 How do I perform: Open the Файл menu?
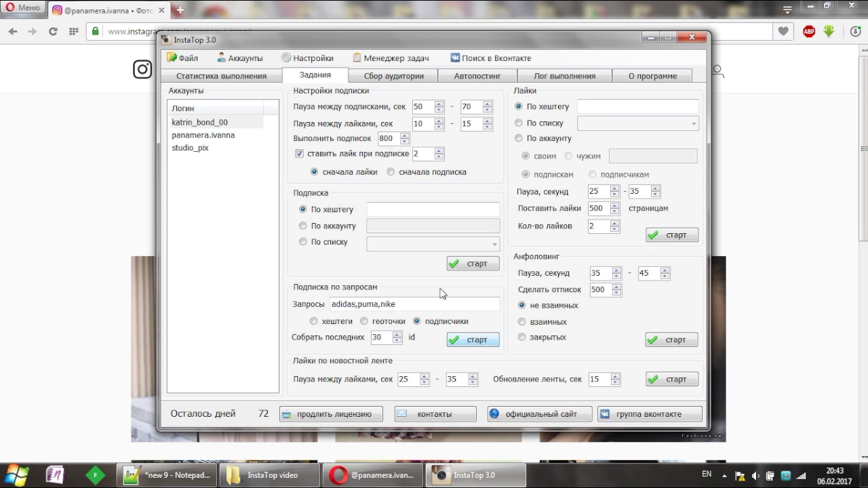[182, 58]
